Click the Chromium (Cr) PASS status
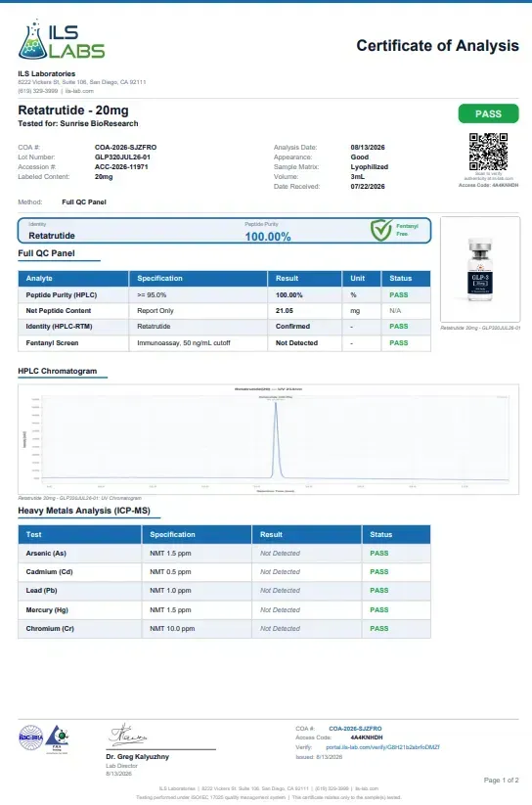Image resolution: width=532 pixels, height=805 pixels. coord(379,628)
